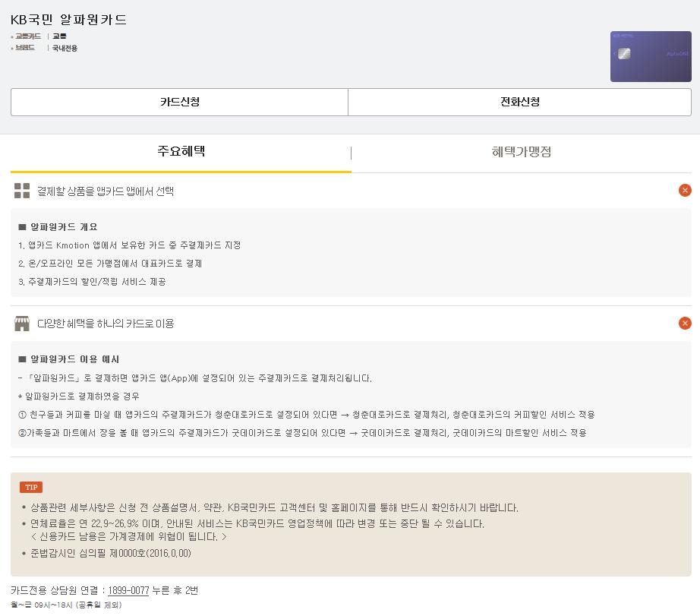The image size is (700, 616).
Task: Toggle the 다양한 혜택을 하나의 카드로 이용 header
Action: (106, 324)
